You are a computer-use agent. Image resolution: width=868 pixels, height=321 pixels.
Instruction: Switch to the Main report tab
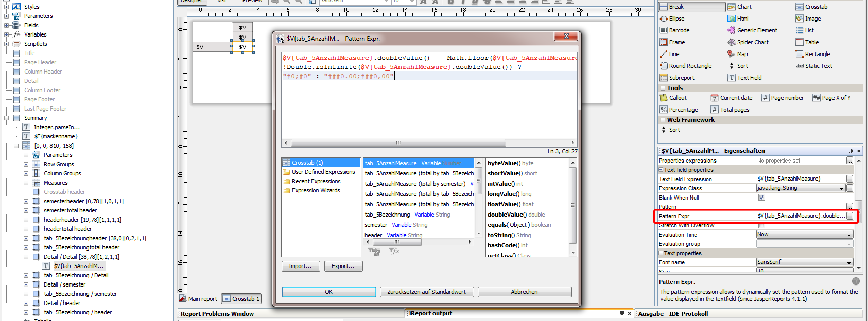pyautogui.click(x=198, y=299)
